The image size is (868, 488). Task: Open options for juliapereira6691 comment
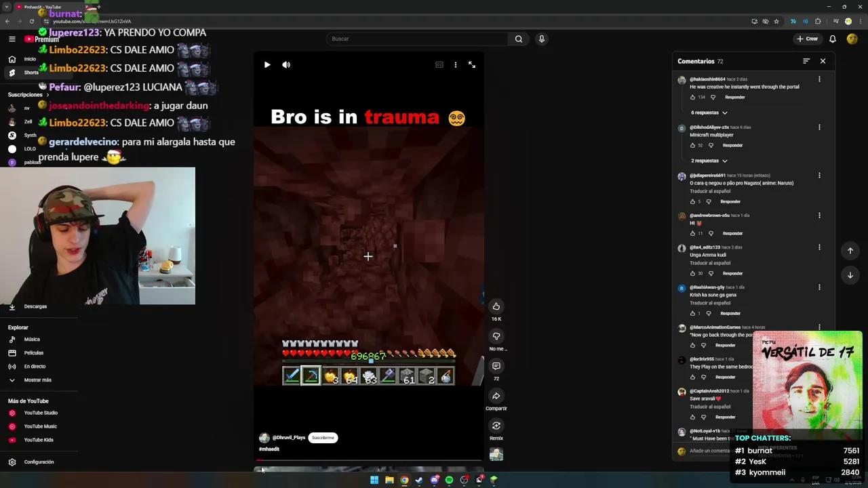(x=819, y=176)
